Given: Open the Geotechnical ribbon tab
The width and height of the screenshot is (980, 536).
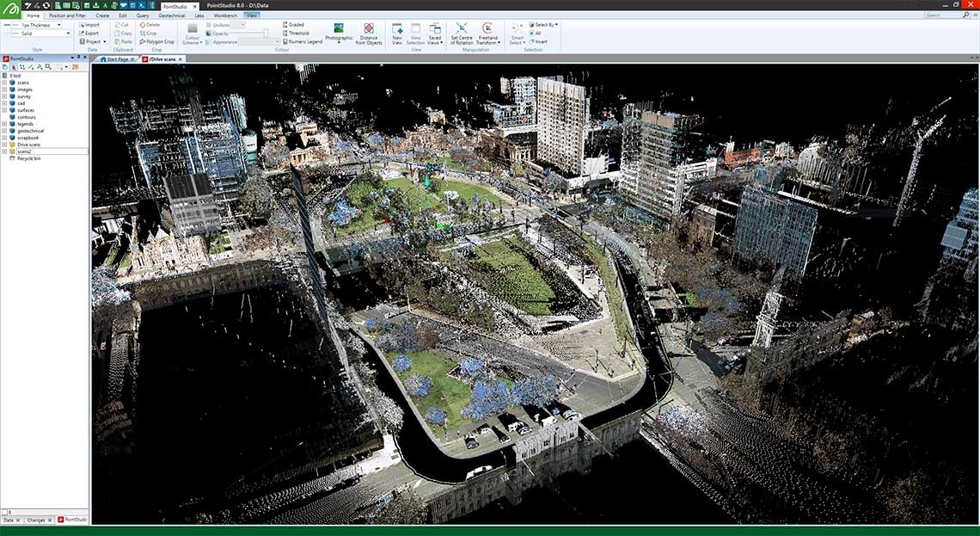Looking at the screenshot, I should point(171,15).
